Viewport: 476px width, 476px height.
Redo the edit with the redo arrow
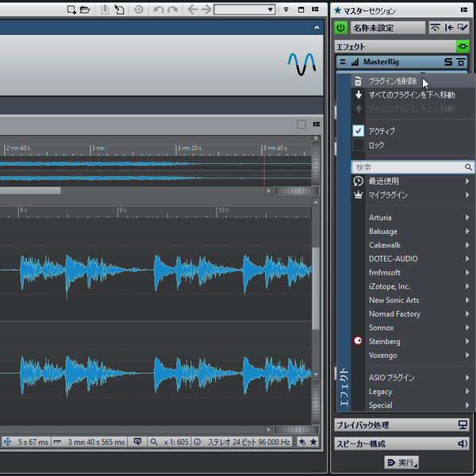[173, 10]
